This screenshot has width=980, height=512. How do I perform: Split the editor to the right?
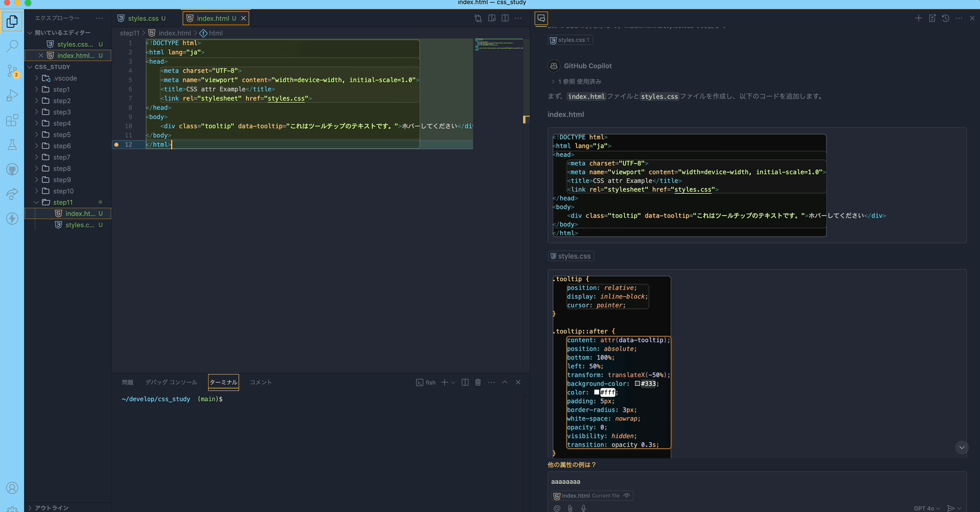(505, 18)
